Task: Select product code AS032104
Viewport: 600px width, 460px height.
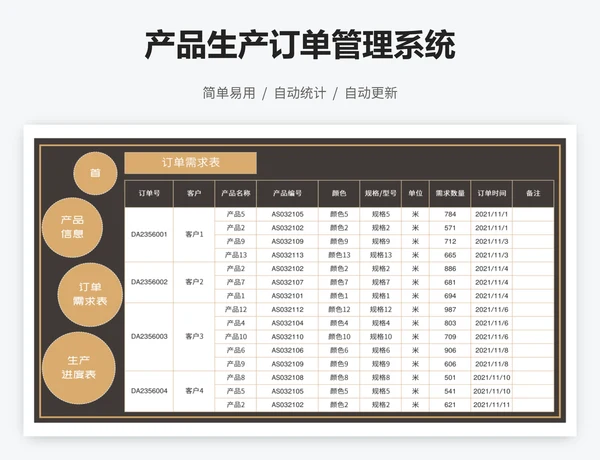Action: click(x=287, y=323)
